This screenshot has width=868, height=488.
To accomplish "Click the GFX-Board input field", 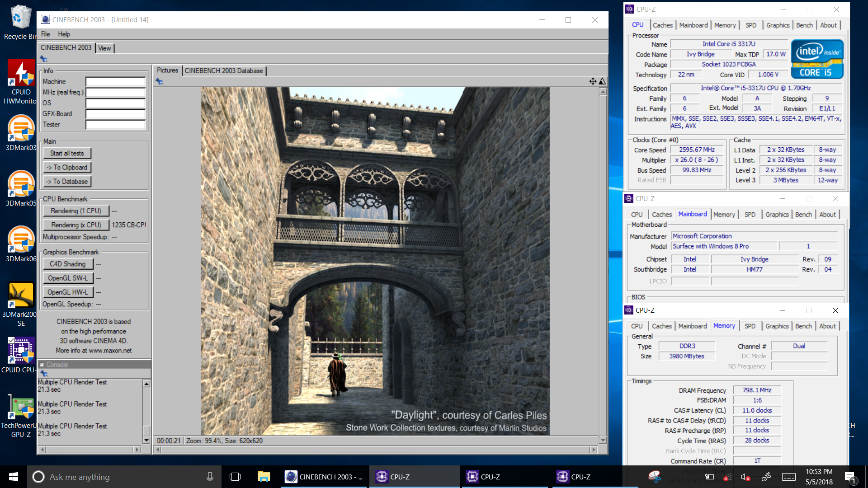I will 116,114.
